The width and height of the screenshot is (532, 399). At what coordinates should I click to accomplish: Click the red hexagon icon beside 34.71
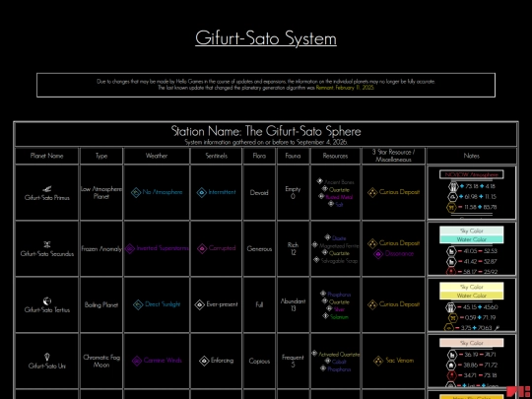[451, 375]
